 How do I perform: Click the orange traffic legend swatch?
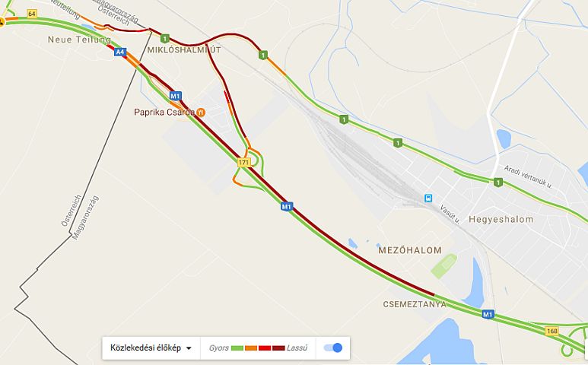pos(251,348)
